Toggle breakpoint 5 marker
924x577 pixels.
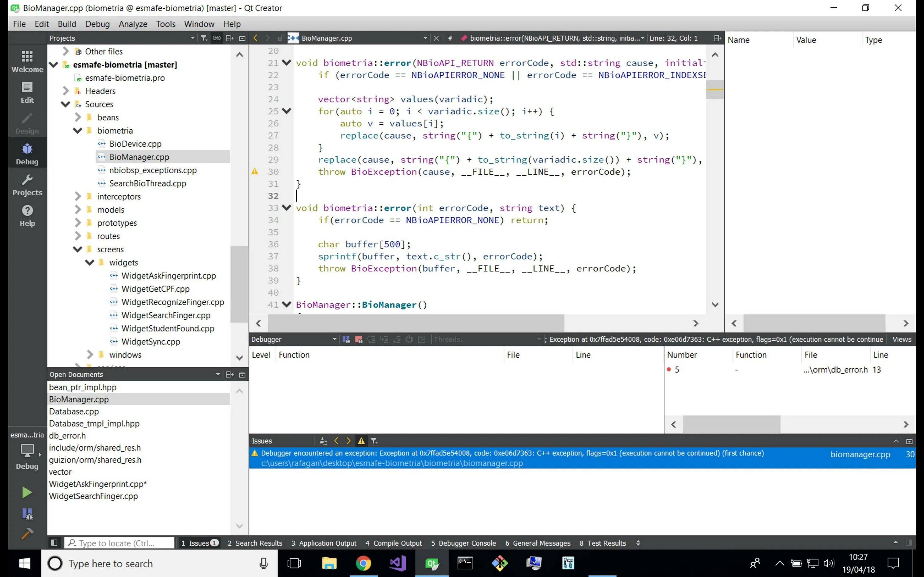pos(669,369)
